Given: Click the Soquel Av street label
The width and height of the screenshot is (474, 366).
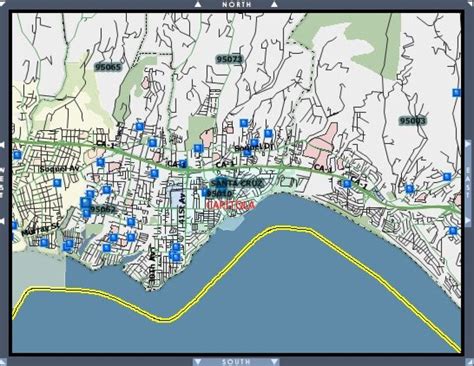Looking at the screenshot, I should [x=59, y=169].
